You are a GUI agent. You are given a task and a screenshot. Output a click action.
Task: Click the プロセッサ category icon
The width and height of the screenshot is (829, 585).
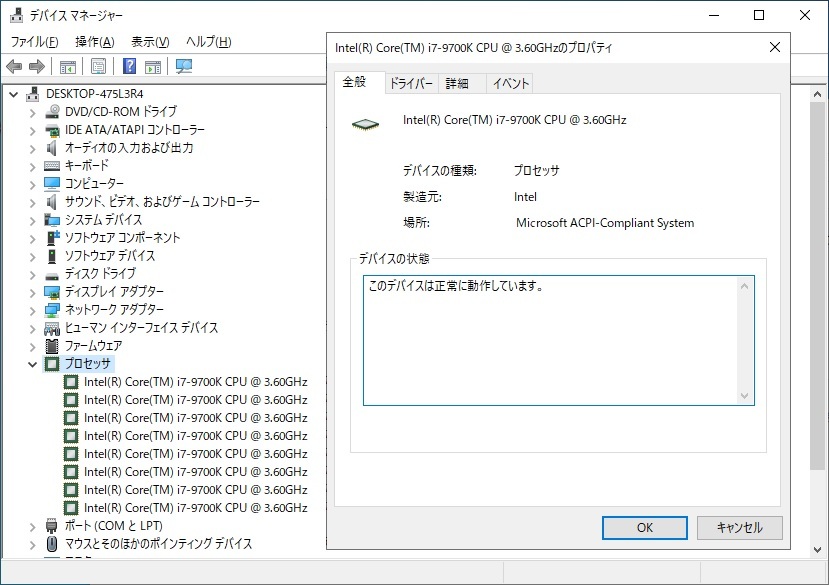click(x=52, y=364)
